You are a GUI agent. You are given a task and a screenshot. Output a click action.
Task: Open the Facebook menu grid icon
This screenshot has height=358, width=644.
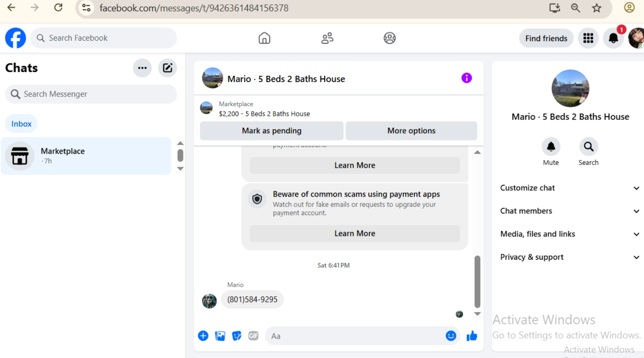tap(588, 38)
